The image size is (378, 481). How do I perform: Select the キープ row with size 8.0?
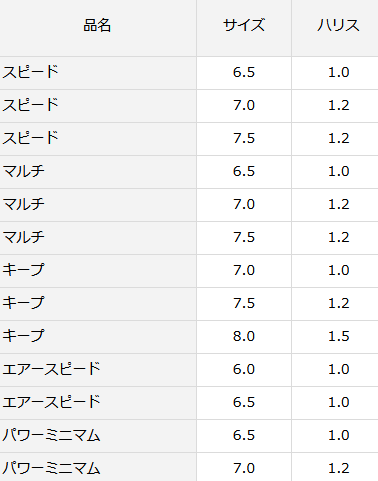[x=189, y=337]
